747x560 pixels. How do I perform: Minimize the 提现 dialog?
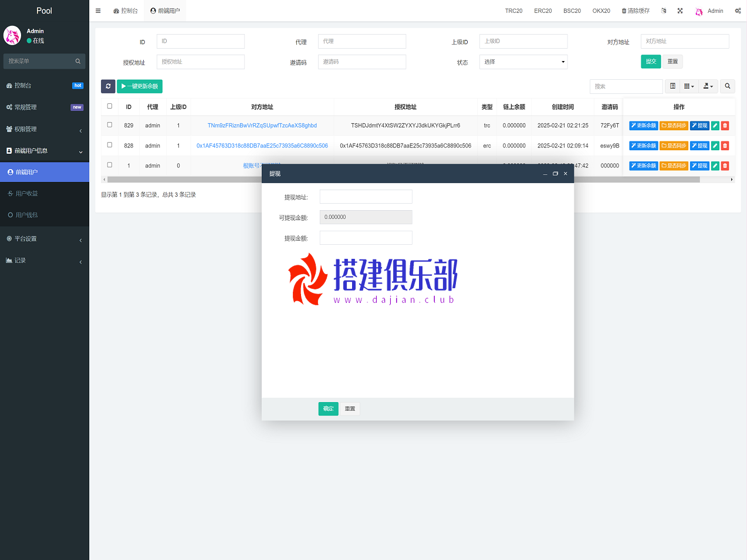click(x=545, y=174)
